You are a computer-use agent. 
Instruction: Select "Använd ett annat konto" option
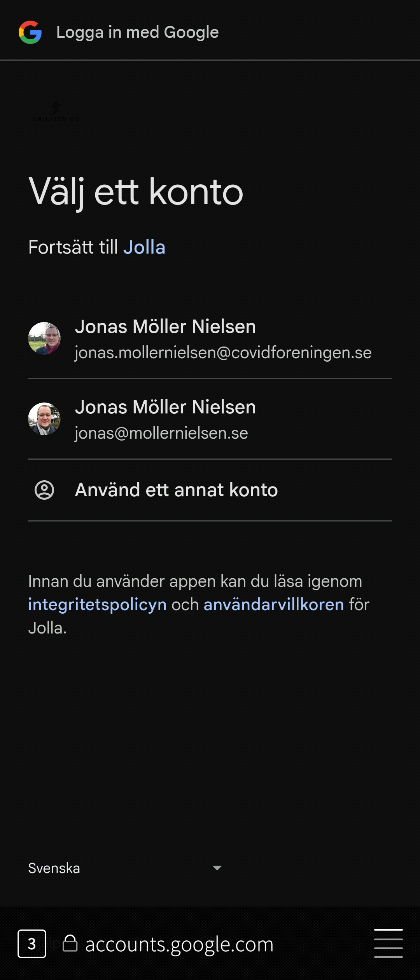tap(176, 490)
